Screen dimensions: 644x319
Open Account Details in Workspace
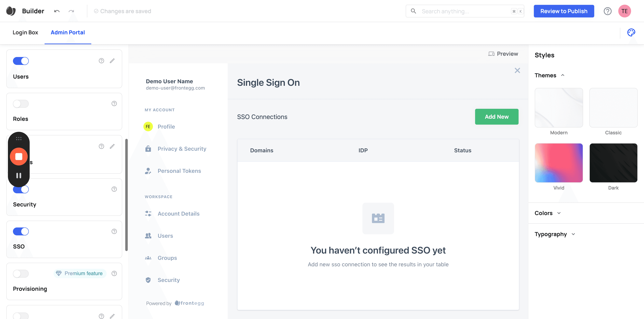pos(178,213)
